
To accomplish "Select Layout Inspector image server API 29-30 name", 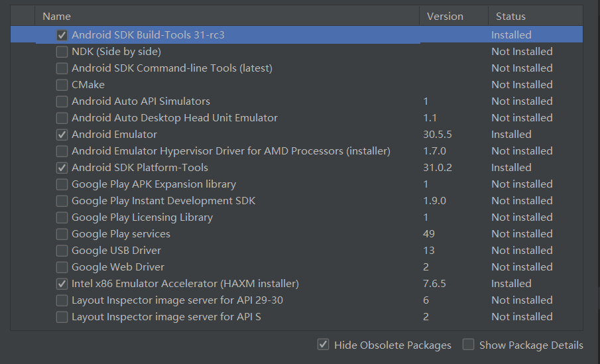I will (x=178, y=300).
